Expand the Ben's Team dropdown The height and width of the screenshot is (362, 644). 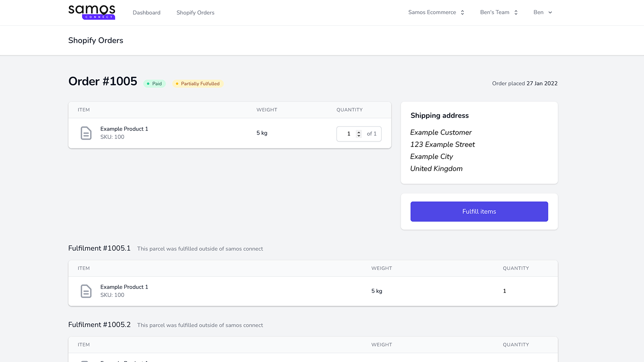point(495,12)
